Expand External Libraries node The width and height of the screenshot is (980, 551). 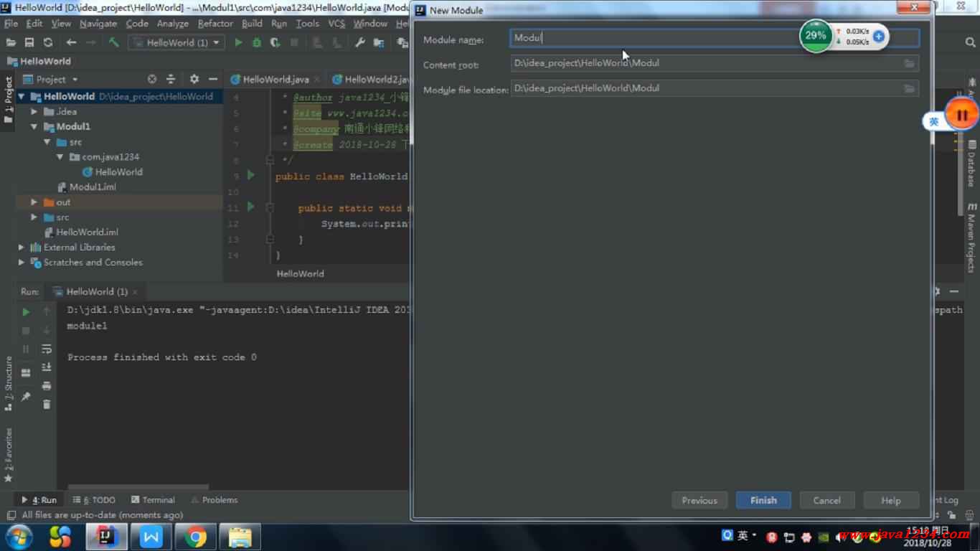click(x=22, y=247)
